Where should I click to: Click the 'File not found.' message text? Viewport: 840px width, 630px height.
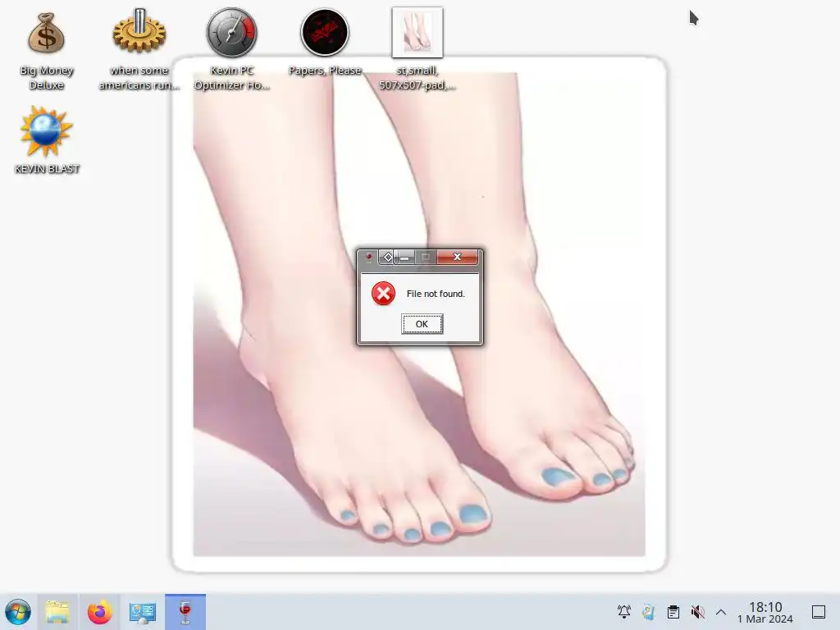(x=436, y=294)
